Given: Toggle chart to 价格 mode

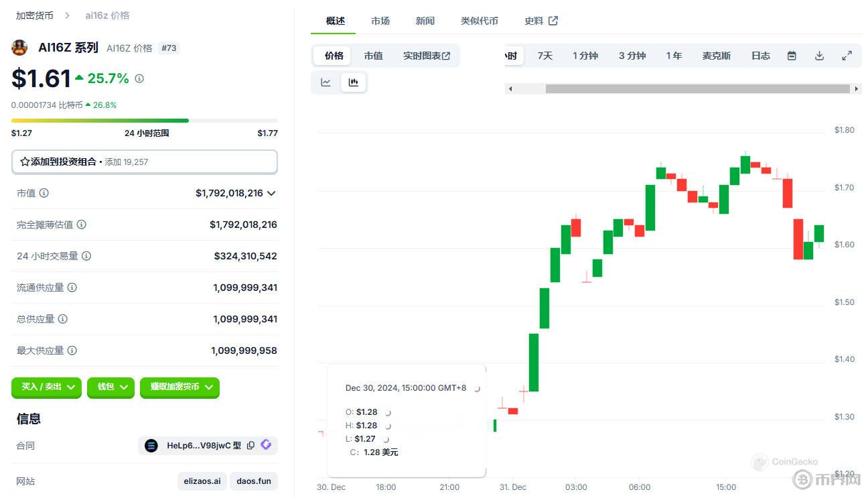Looking at the screenshot, I should (334, 56).
